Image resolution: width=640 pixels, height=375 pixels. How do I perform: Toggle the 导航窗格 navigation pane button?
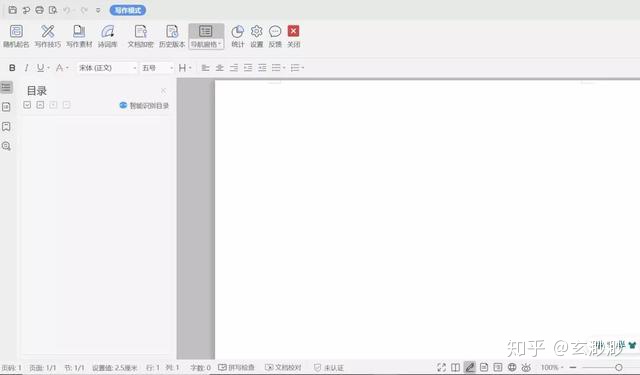point(206,36)
